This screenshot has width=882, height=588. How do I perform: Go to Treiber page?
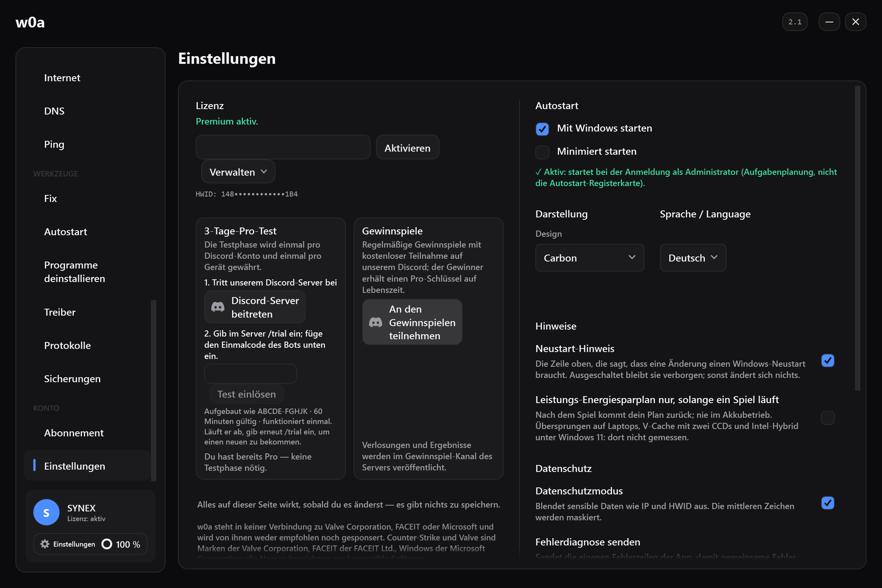coord(87,312)
